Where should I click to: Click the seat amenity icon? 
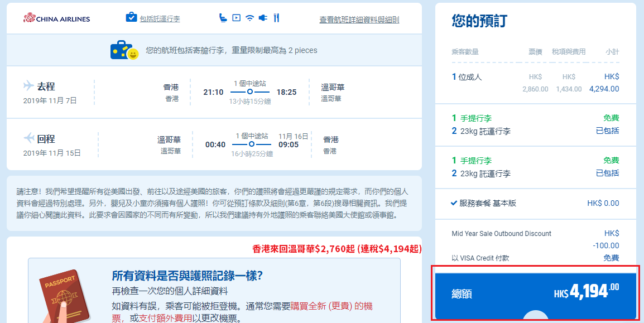223,18
